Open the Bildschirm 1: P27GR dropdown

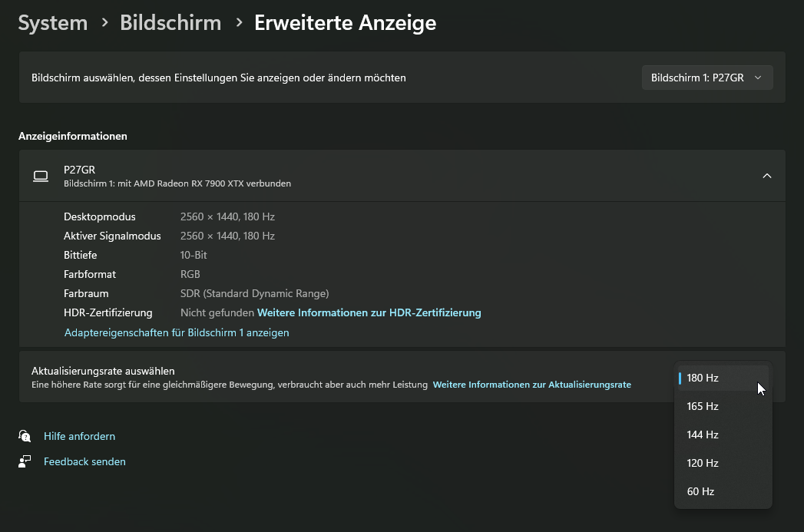tap(706, 78)
